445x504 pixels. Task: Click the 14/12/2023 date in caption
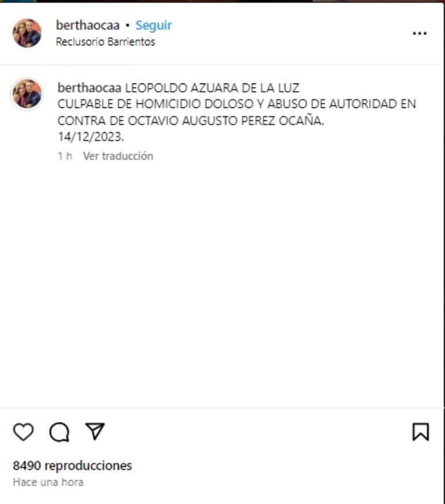point(91,137)
